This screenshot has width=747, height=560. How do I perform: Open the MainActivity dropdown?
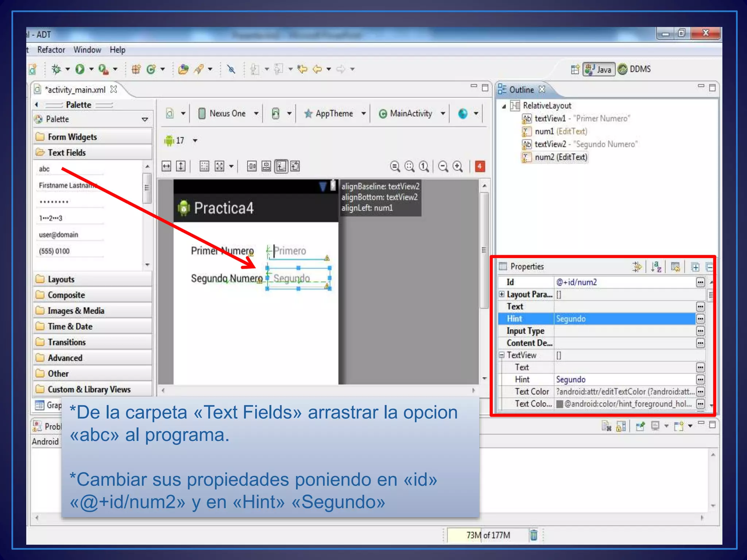pyautogui.click(x=411, y=113)
